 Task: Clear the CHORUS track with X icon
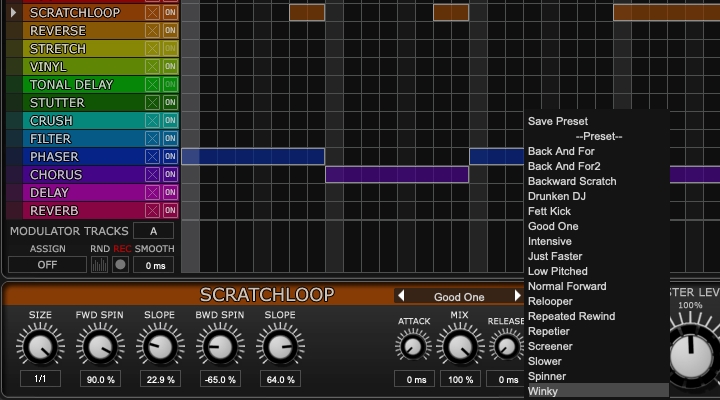coord(152,175)
